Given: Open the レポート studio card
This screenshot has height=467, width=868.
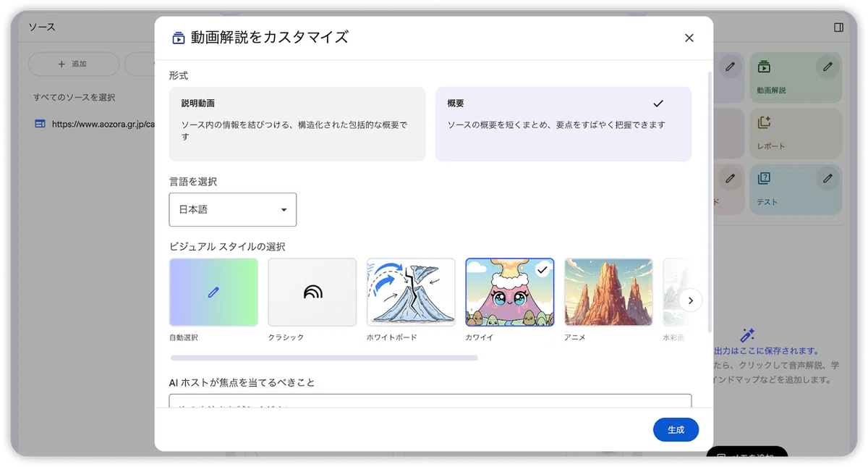Looking at the screenshot, I should click(x=796, y=133).
